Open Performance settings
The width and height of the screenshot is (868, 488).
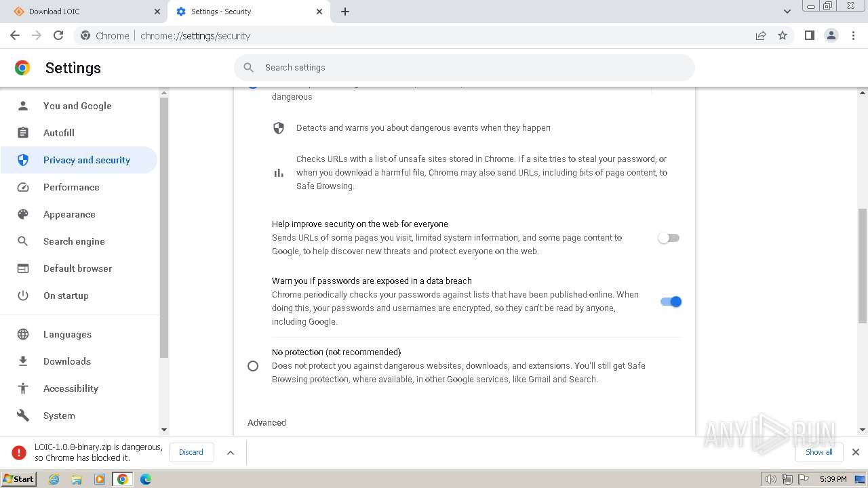(79, 187)
